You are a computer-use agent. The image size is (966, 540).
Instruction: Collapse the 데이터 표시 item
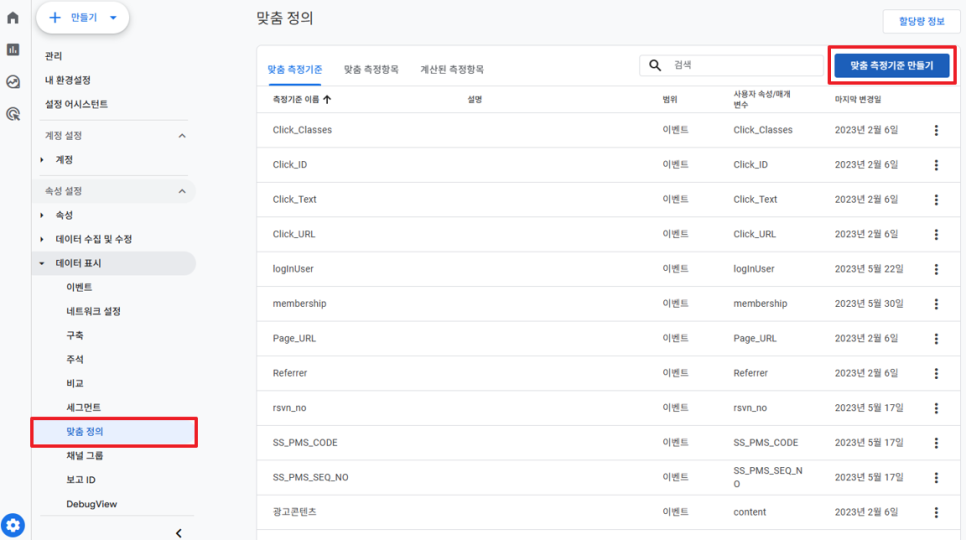[42, 263]
